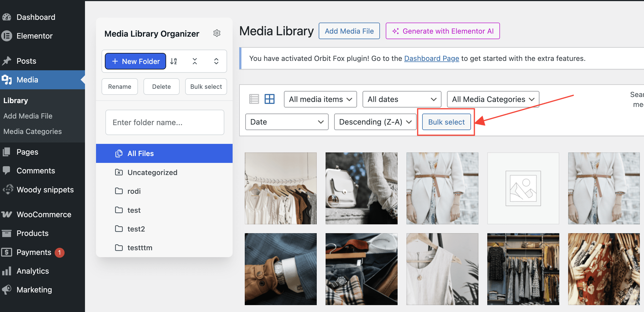
Task: Open All Media Categories dropdown
Action: pos(493,99)
